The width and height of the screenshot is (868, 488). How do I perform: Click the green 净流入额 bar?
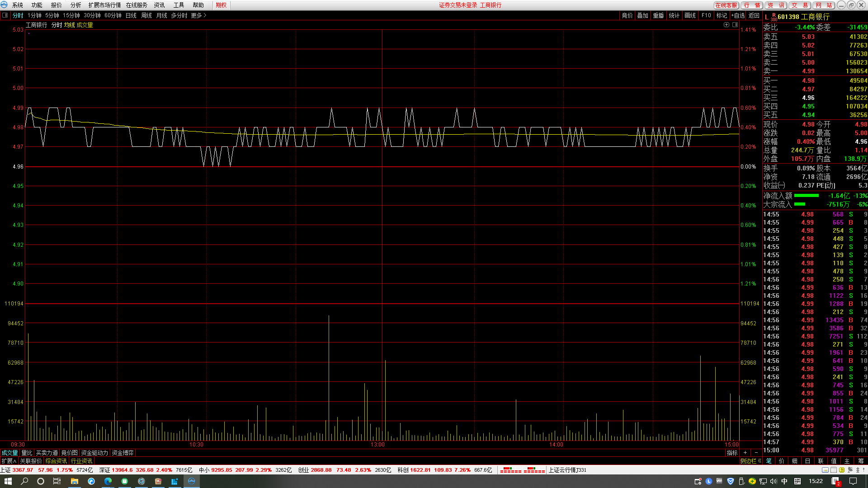[x=806, y=196]
